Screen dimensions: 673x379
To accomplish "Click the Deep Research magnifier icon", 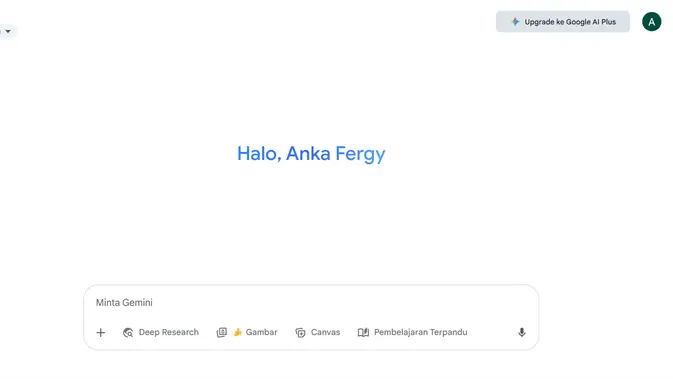I will (x=128, y=332).
